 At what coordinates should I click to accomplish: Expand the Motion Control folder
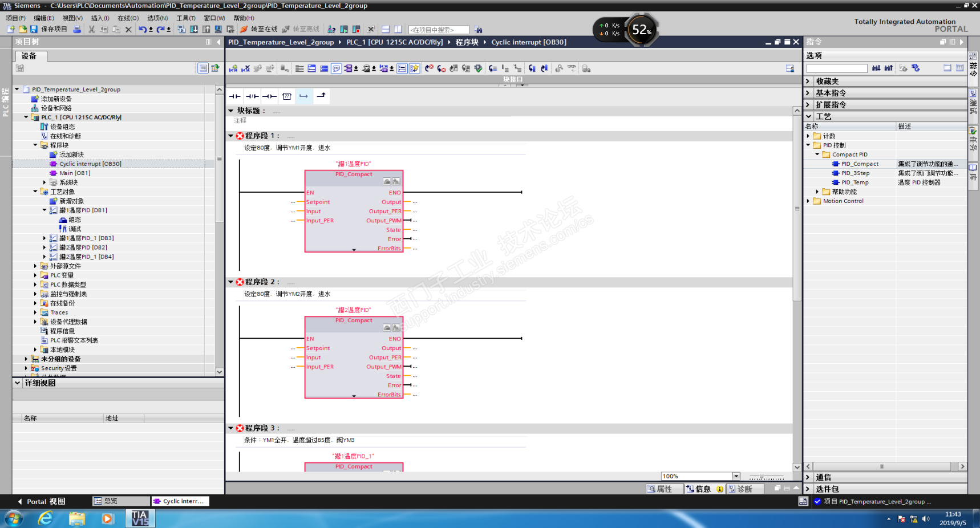[x=808, y=201]
